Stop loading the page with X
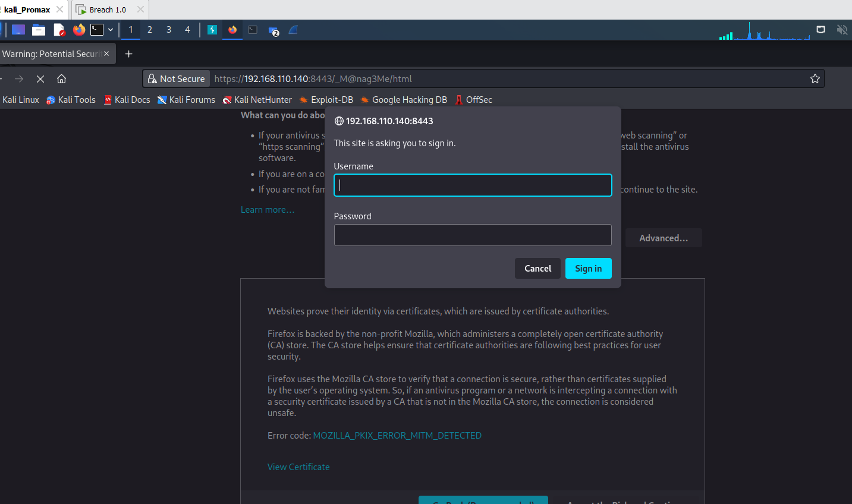Image resolution: width=852 pixels, height=504 pixels. tap(40, 78)
